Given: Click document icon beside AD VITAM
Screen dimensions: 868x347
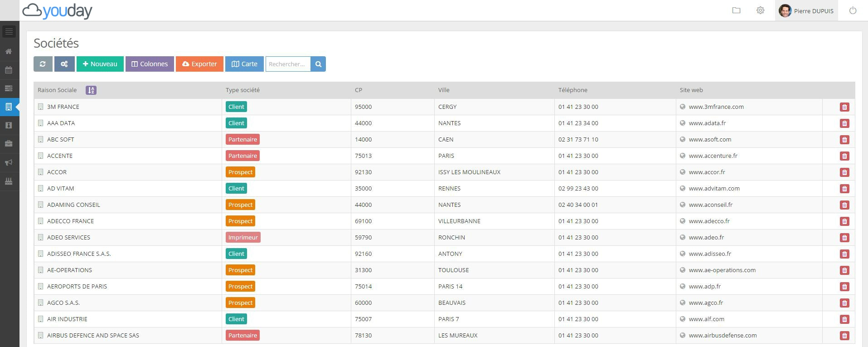Looking at the screenshot, I should (x=40, y=188).
